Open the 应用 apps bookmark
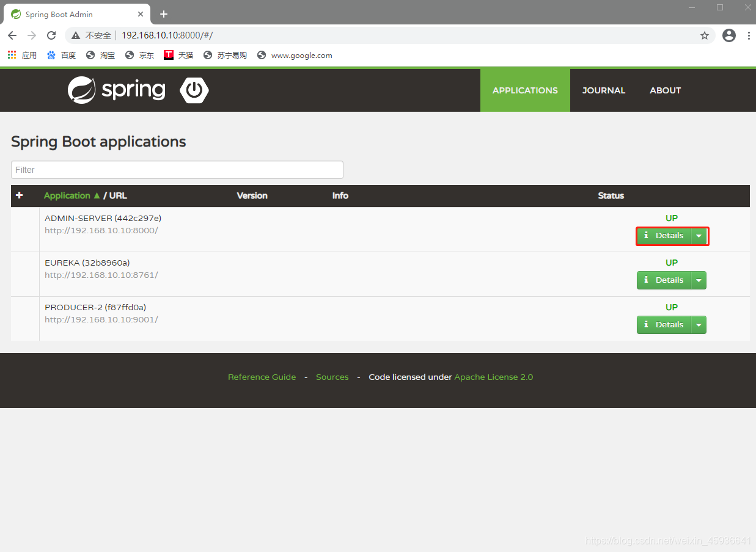 pos(22,55)
